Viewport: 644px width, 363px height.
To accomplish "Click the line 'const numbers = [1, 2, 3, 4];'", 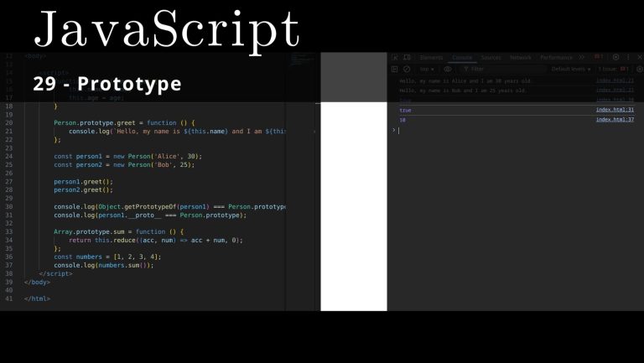I will [x=107, y=257].
